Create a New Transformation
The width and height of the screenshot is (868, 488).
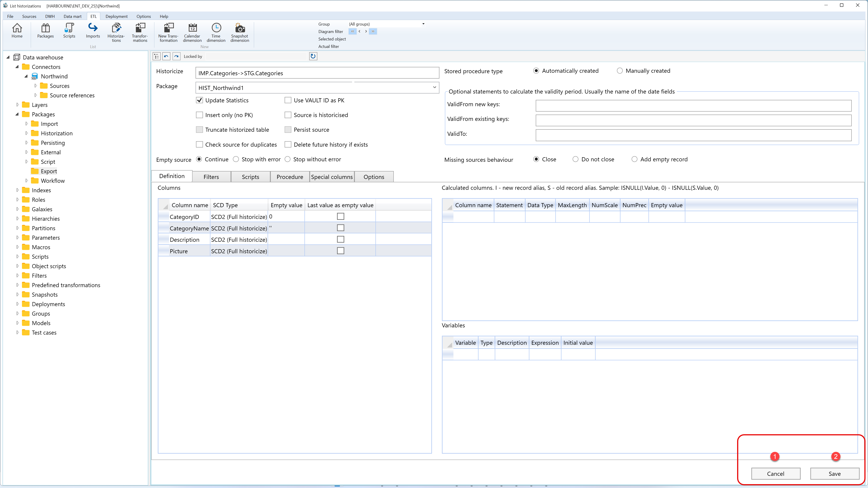coord(168,33)
